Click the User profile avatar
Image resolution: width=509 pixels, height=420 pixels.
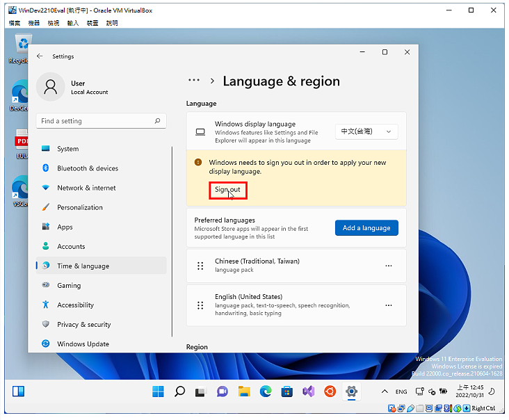pyautogui.click(x=51, y=87)
